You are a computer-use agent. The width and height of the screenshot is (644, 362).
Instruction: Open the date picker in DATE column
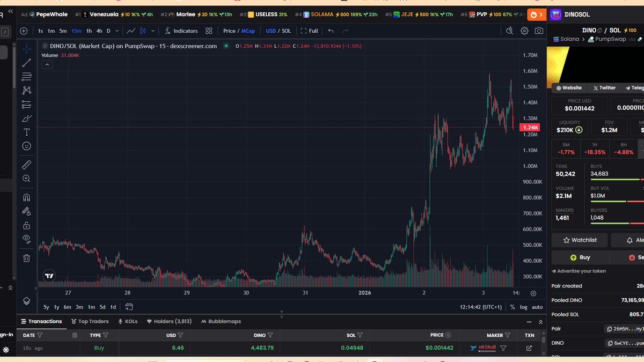click(75, 335)
